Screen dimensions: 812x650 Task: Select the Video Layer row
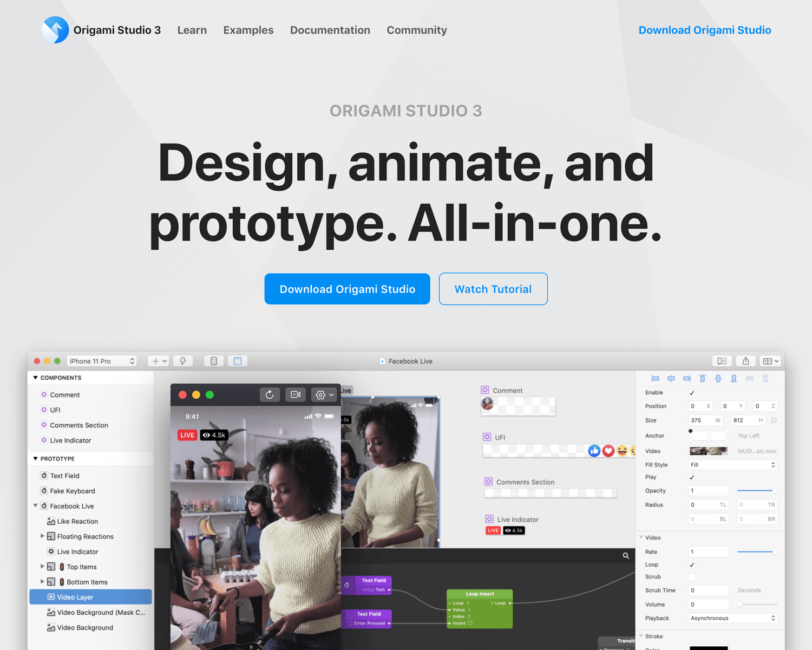pos(90,597)
